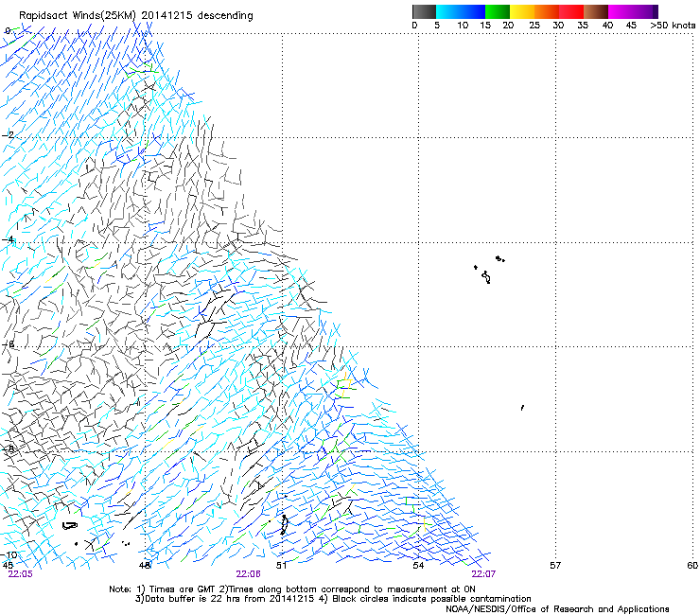Click longitude axis label 57

pos(555,566)
